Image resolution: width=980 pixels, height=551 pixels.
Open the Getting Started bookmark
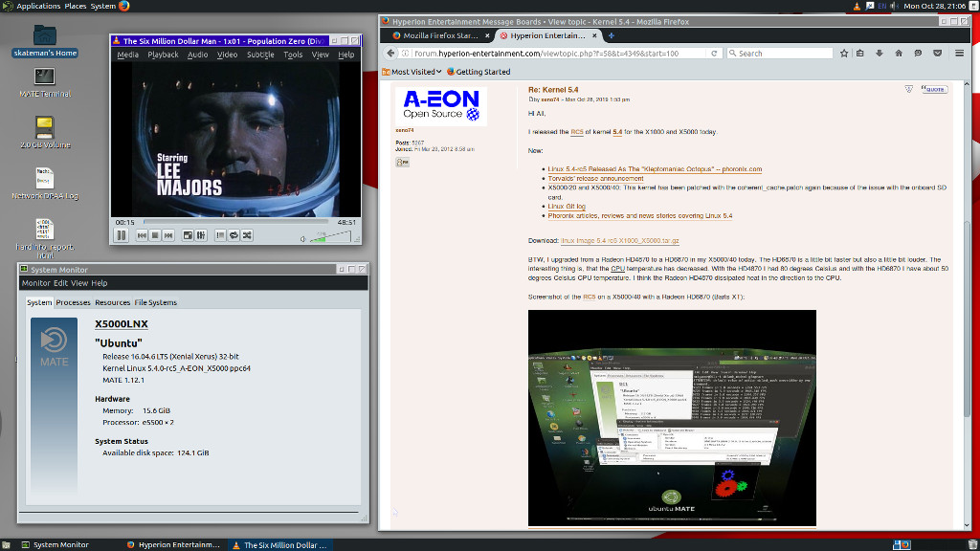[x=479, y=72]
